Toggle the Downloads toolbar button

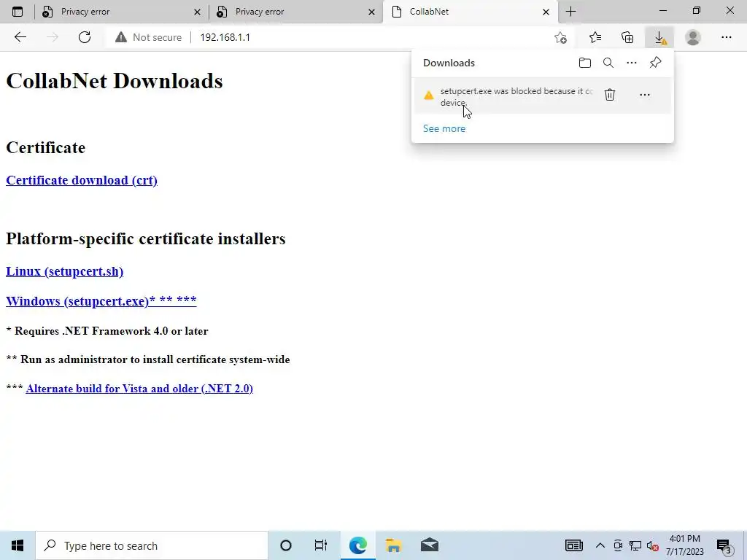(x=659, y=37)
